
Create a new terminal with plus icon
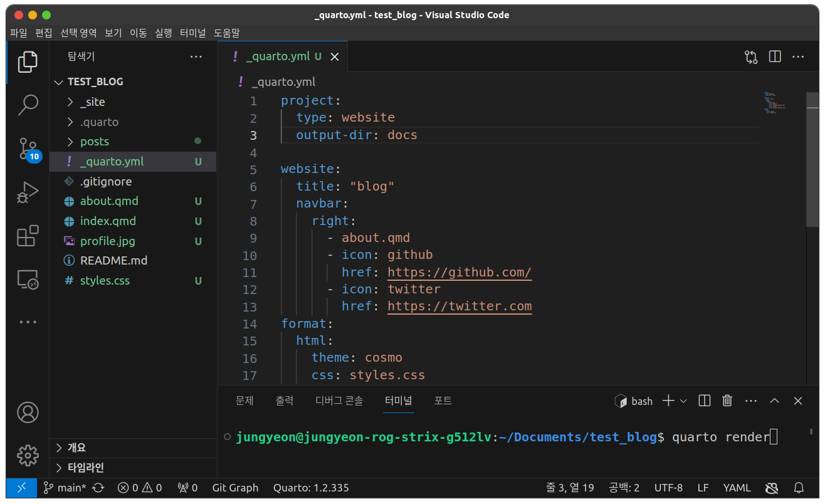pos(668,401)
